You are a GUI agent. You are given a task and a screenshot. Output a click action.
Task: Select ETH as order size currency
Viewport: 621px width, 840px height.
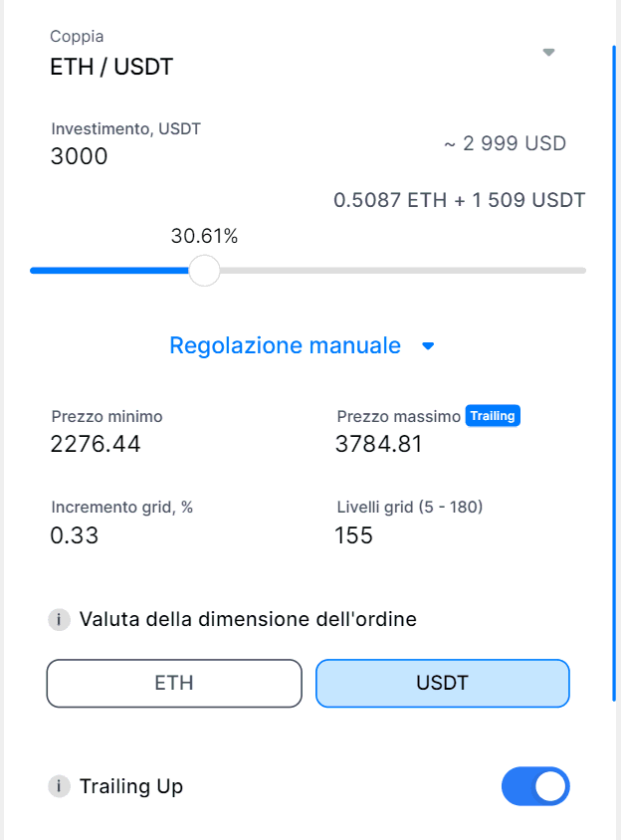point(174,684)
